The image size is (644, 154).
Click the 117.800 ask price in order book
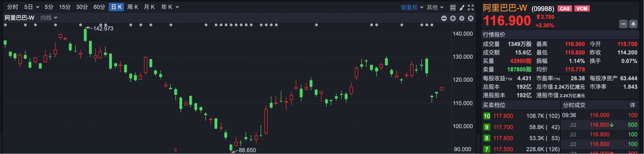(503, 116)
